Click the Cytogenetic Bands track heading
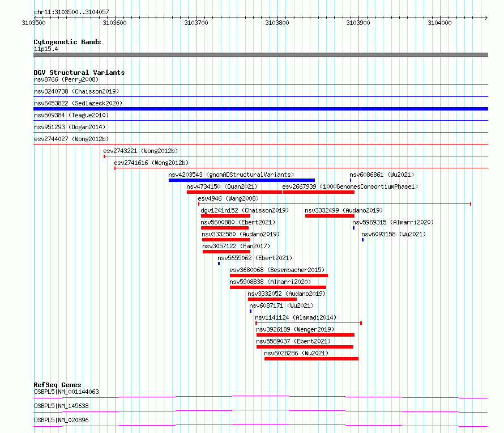 pos(67,42)
